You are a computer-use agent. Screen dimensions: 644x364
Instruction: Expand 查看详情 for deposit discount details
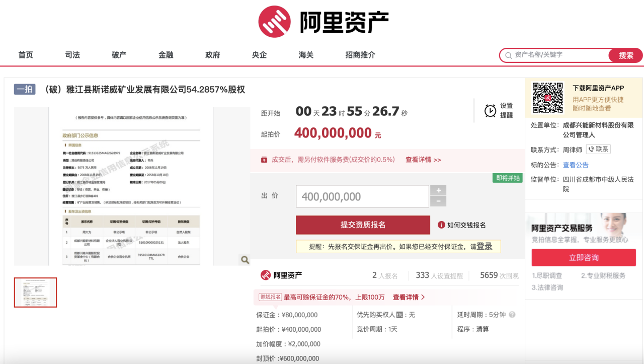point(409,297)
